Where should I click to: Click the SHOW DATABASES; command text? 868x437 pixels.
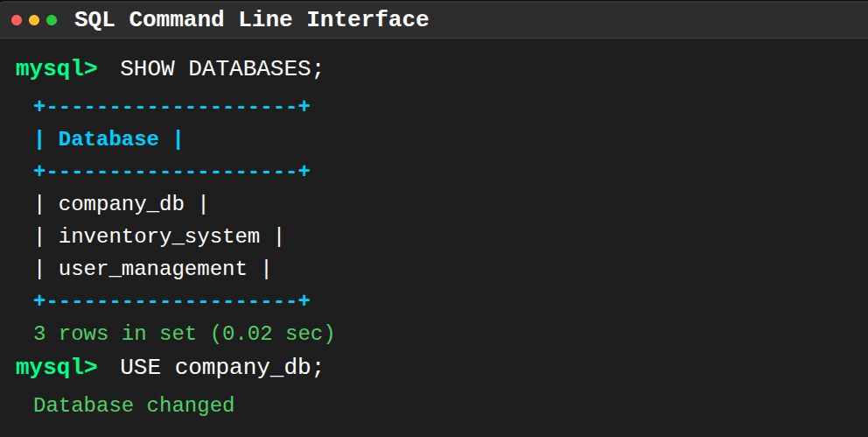(x=221, y=68)
